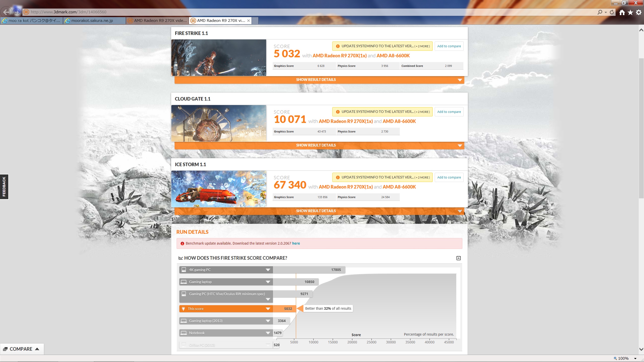Viewport: 644px width, 362px height.
Task: Click the 3DMark site icon in address bar
Action: click(26, 12)
